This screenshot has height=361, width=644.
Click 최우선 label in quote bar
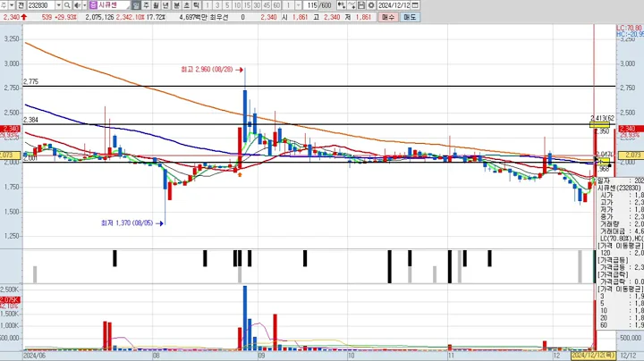point(218,17)
